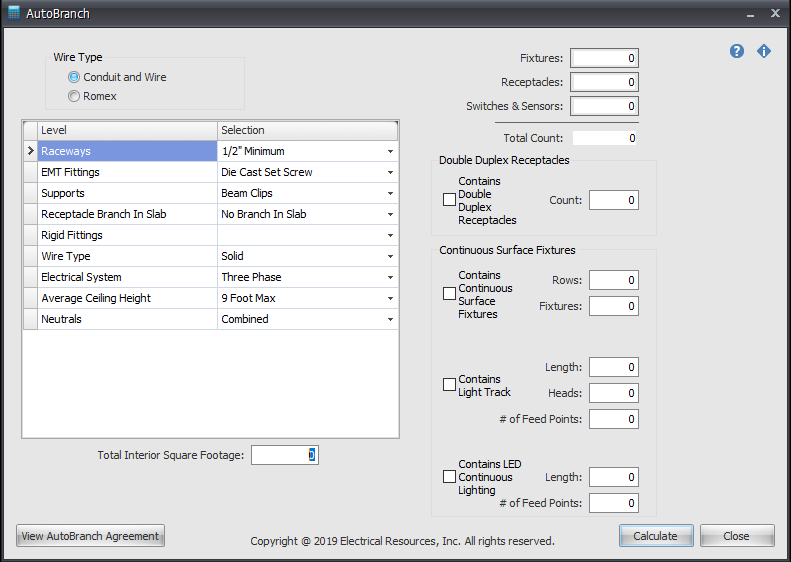
Task: Open the Electrical System dropdown
Action: coord(389,277)
